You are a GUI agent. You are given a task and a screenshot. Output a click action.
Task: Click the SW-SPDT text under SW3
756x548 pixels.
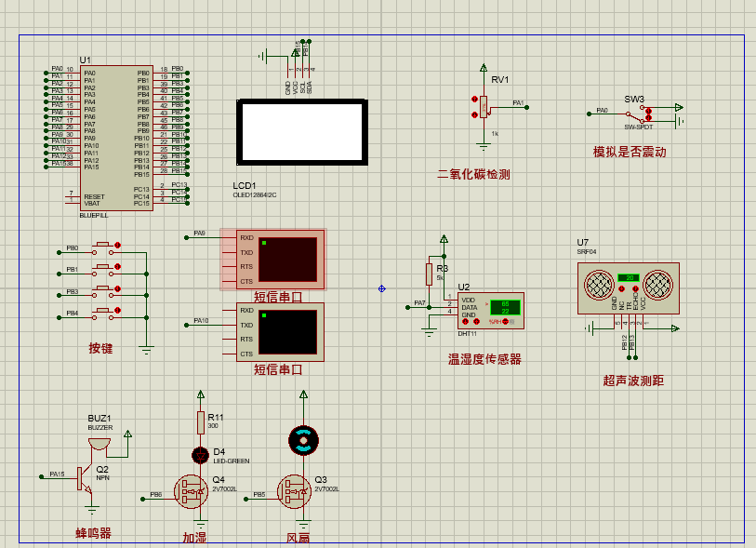638,127
